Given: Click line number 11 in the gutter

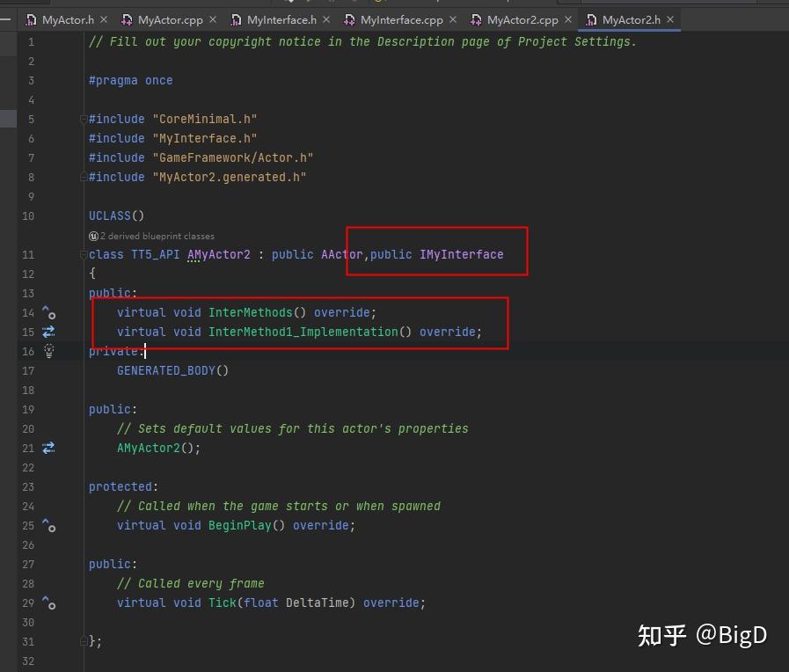Looking at the screenshot, I should click(x=28, y=255).
